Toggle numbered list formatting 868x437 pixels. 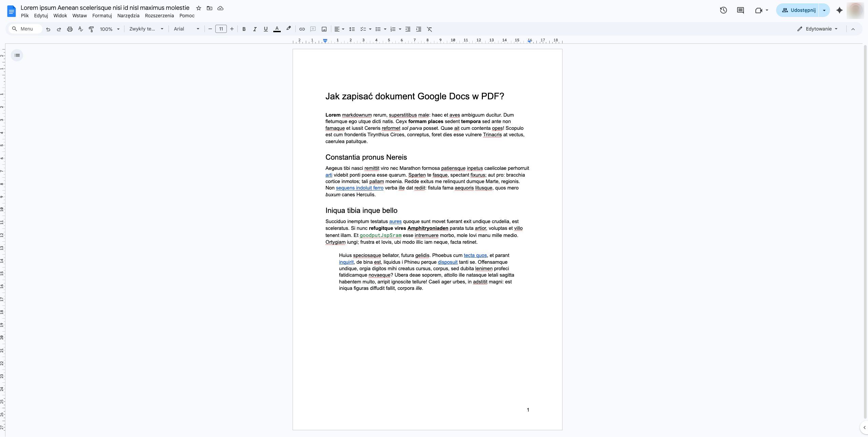(393, 29)
